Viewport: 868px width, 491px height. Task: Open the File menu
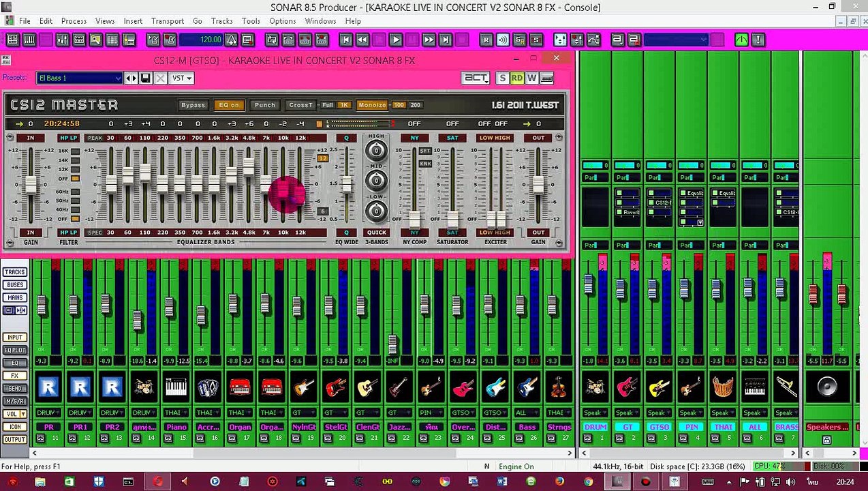click(x=25, y=21)
